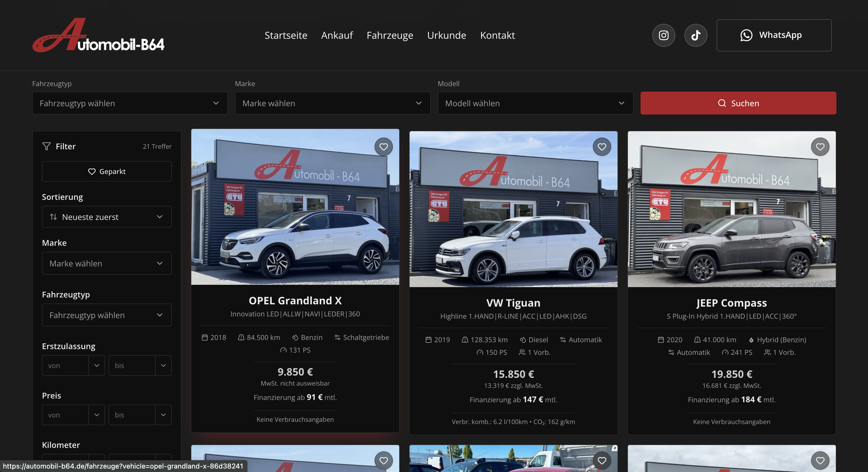The image size is (868, 472).
Task: Show parked vehicles with Geparkt button
Action: (107, 171)
